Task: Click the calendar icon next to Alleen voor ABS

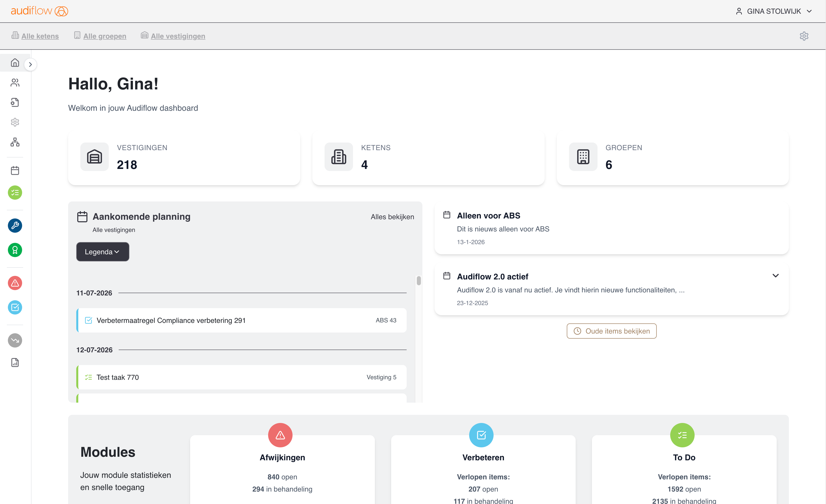Action: (x=447, y=215)
